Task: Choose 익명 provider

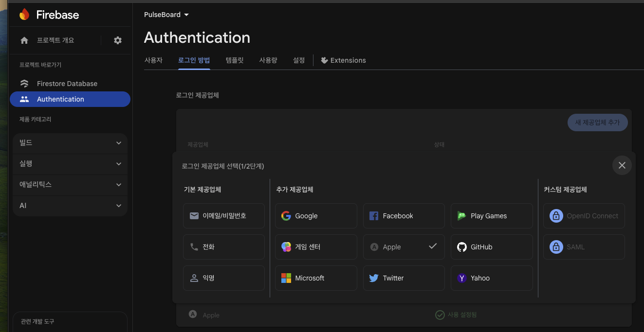Action: pos(224,278)
